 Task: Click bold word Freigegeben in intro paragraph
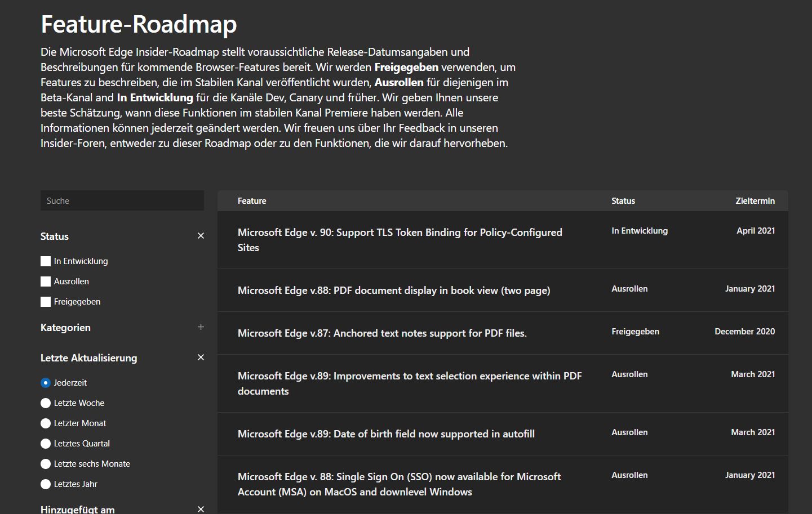point(406,67)
